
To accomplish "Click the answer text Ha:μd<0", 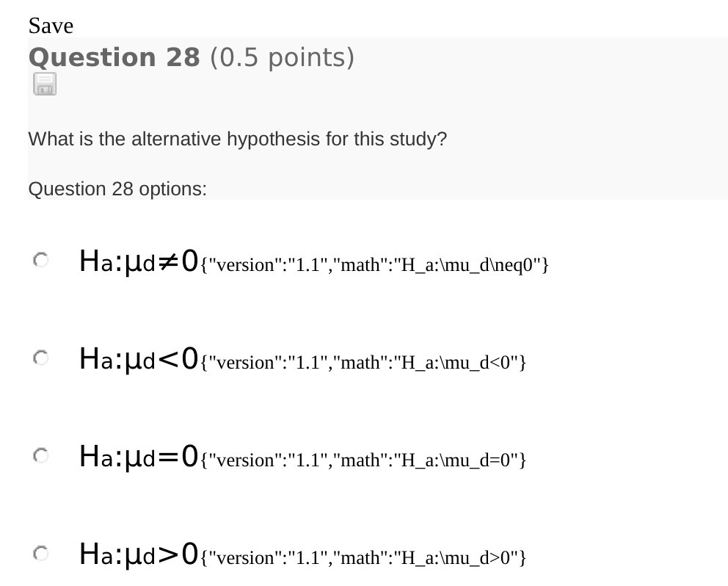I will click(x=137, y=358).
